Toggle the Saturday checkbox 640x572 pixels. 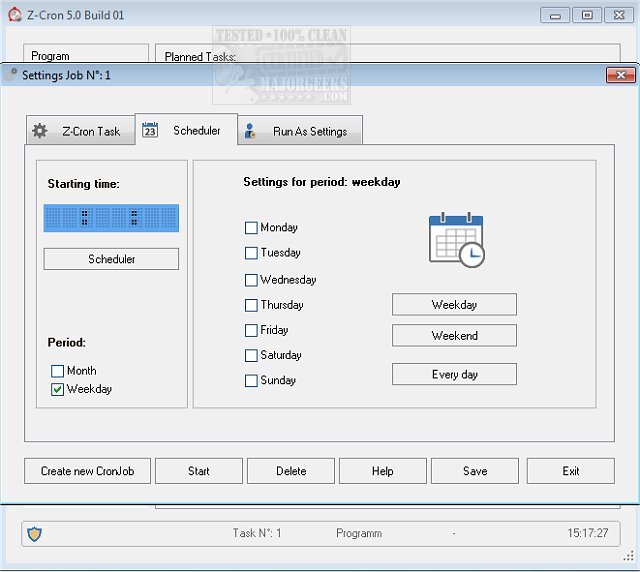click(251, 355)
